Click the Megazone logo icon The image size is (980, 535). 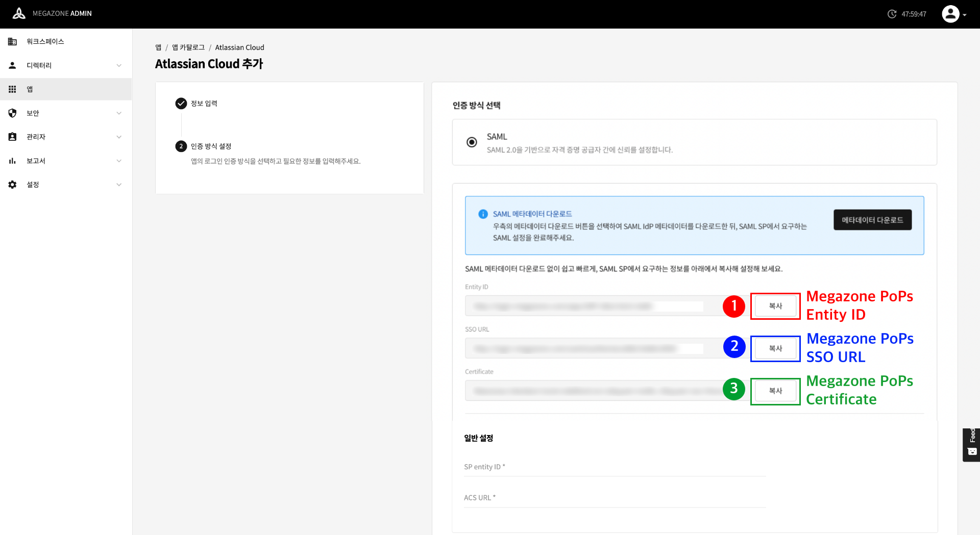coord(19,14)
